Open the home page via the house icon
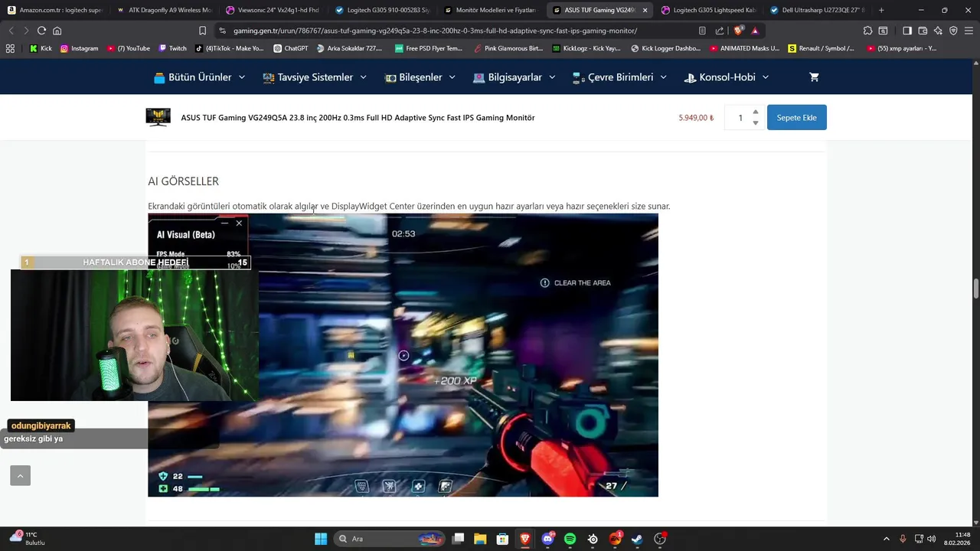This screenshot has width=980, height=551. (x=57, y=31)
